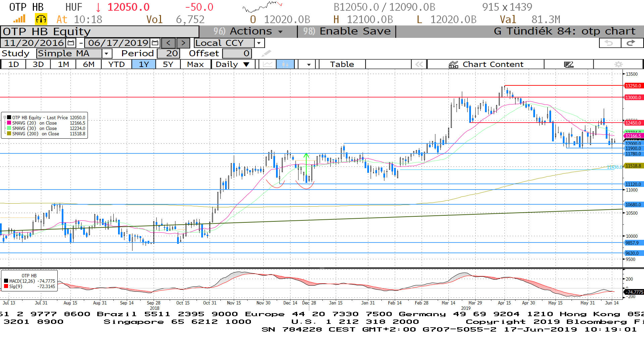Click the orange signal bars icon
This screenshot has height=348, width=644.
(x=19, y=19)
